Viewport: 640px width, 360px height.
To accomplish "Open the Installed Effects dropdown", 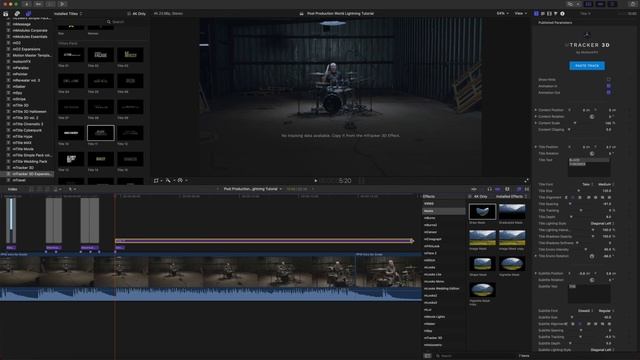I will 511,196.
